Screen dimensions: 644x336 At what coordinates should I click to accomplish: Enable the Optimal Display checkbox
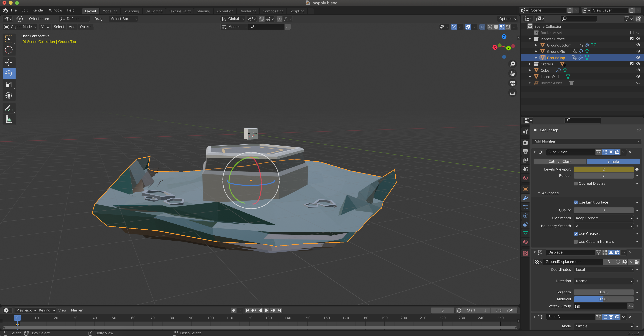[x=576, y=184]
